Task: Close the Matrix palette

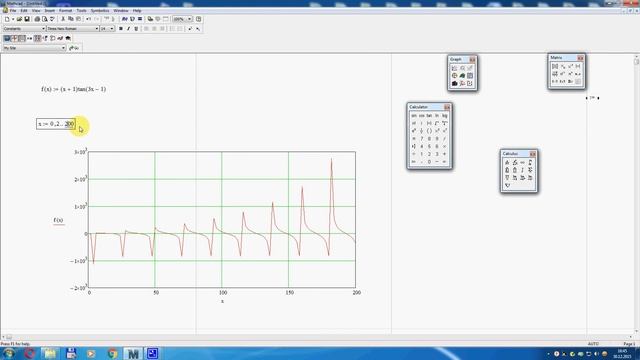Action: point(580,58)
